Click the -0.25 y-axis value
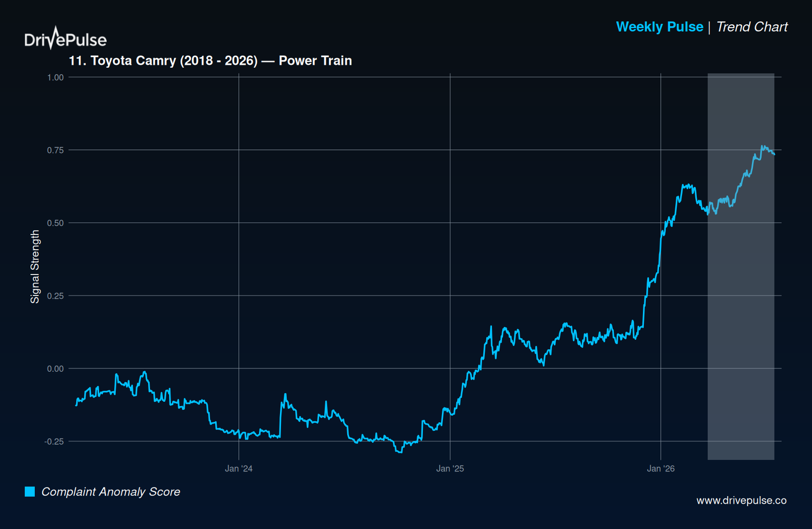The width and height of the screenshot is (812, 529). (x=54, y=441)
